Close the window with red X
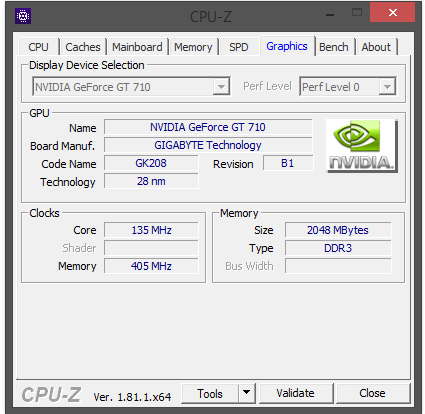 click(x=393, y=13)
